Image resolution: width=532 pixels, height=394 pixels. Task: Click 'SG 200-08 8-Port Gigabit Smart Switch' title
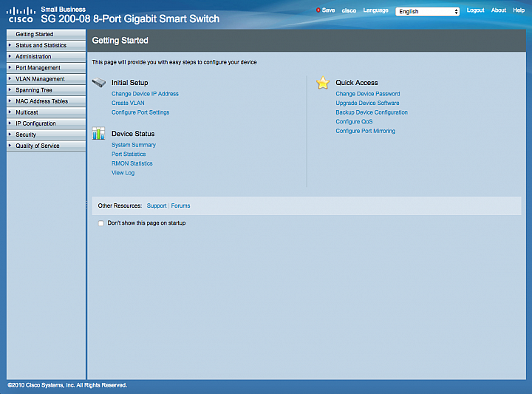coord(130,18)
